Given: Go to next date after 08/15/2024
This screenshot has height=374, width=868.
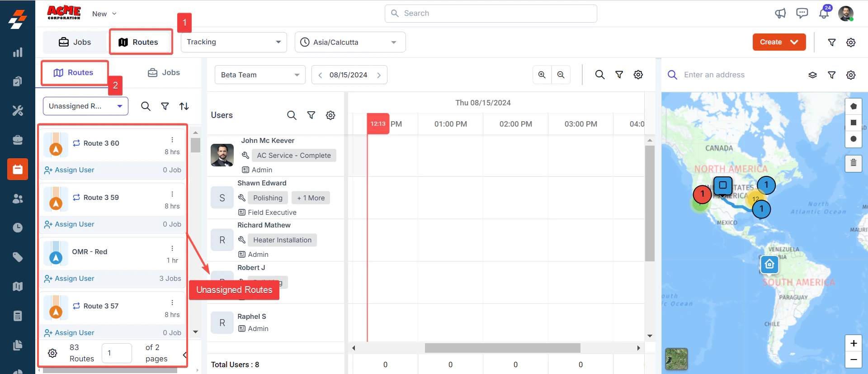Looking at the screenshot, I should tap(379, 75).
